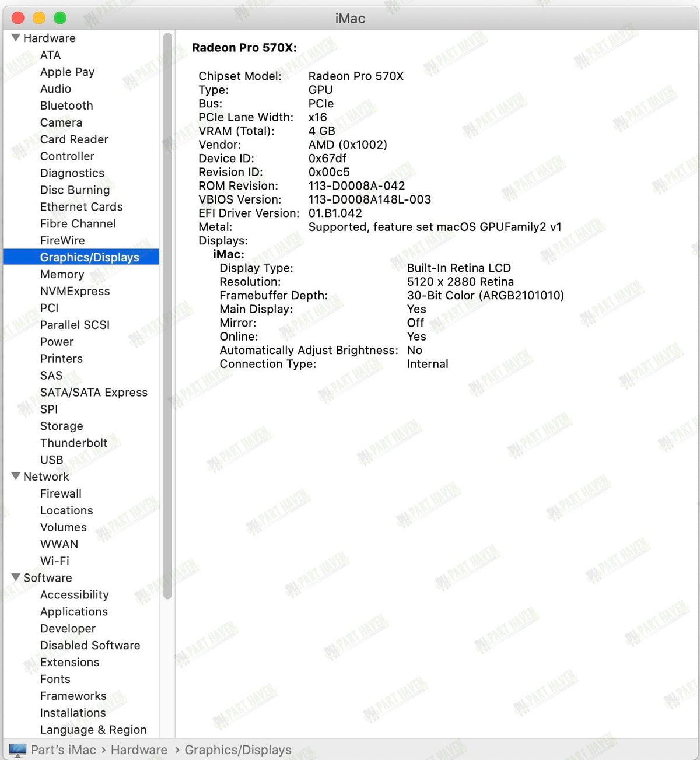Open Ethernet Cards information
Screen dimensions: 700x760
pyautogui.click(x=81, y=207)
